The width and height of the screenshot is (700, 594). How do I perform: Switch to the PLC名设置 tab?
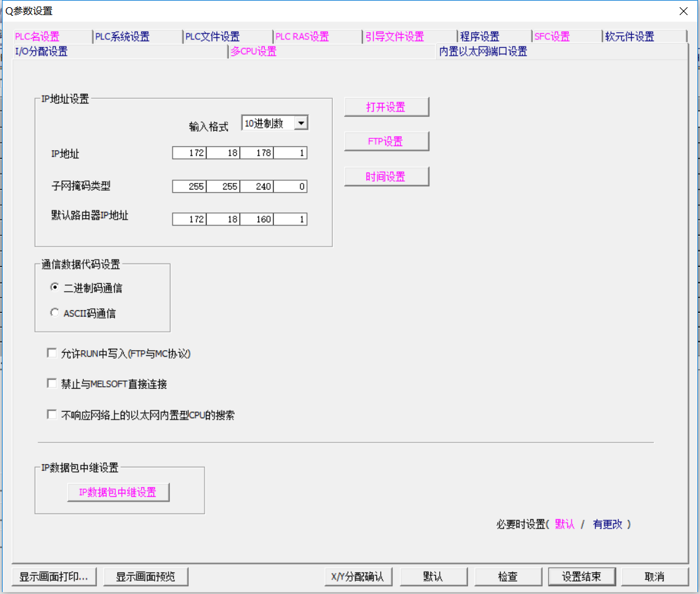pos(37,37)
